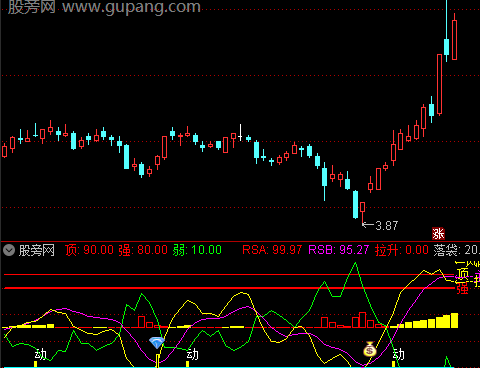480x368 pixels.
Task: Click the yellow 顶 label beside the indicator lines
Action: click(x=462, y=274)
